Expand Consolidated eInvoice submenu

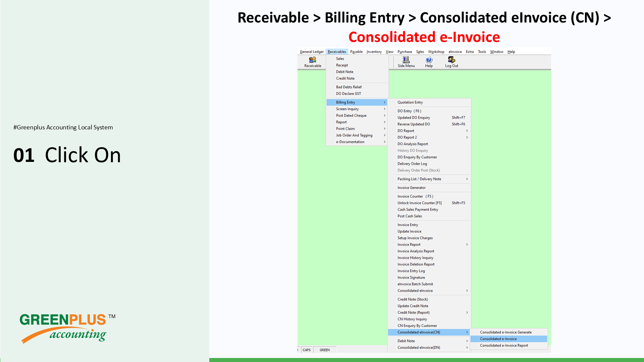pos(429,291)
